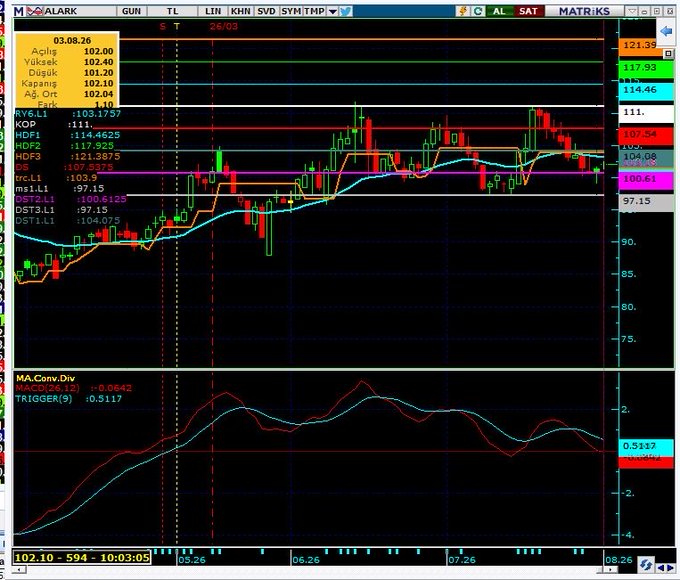The height and width of the screenshot is (580, 680).
Task: Click the blue back arrow icon
Action: point(666,31)
